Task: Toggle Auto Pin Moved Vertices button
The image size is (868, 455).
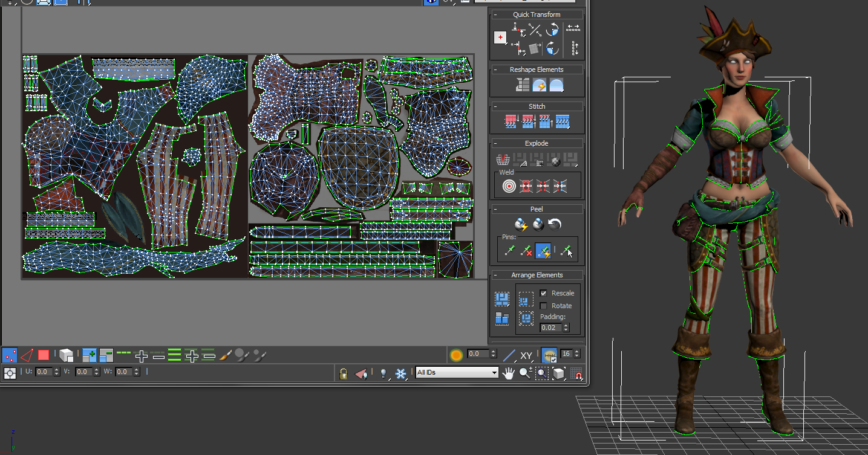Action: pos(543,251)
